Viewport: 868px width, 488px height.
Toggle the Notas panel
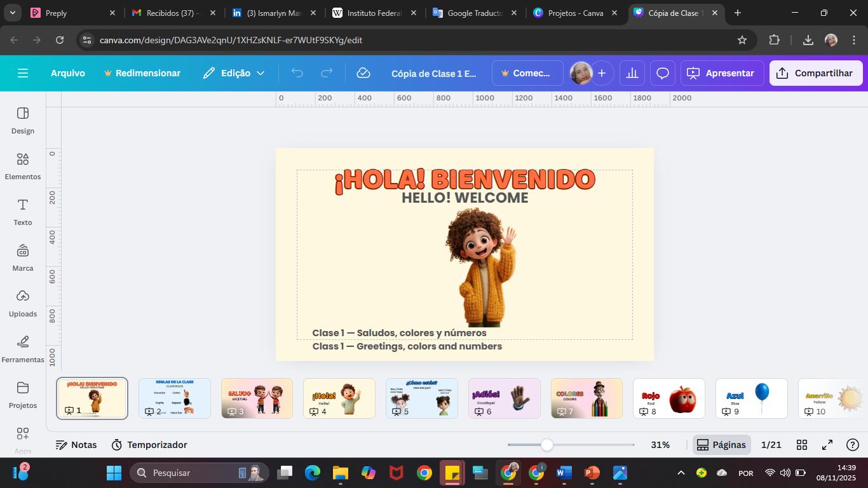(x=76, y=445)
